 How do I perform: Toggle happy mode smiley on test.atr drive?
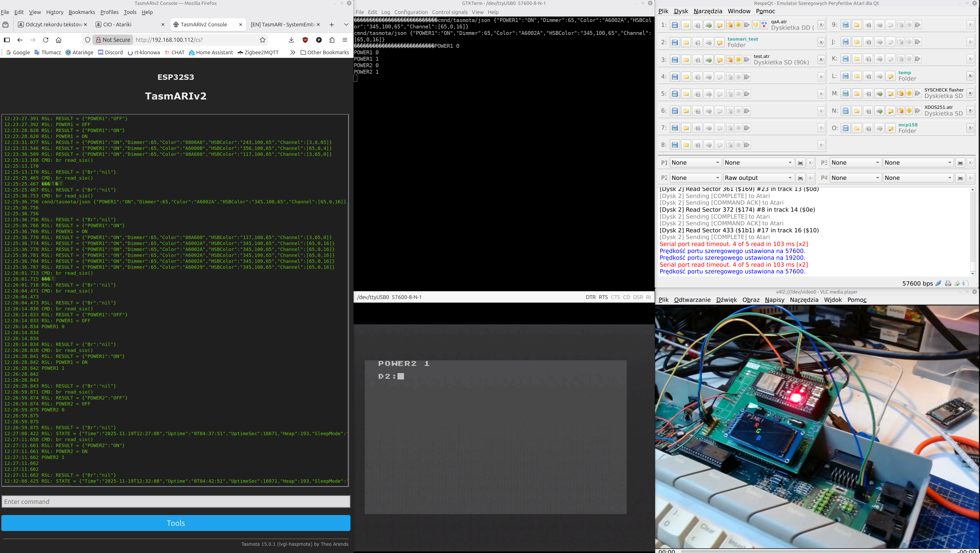tap(738, 60)
